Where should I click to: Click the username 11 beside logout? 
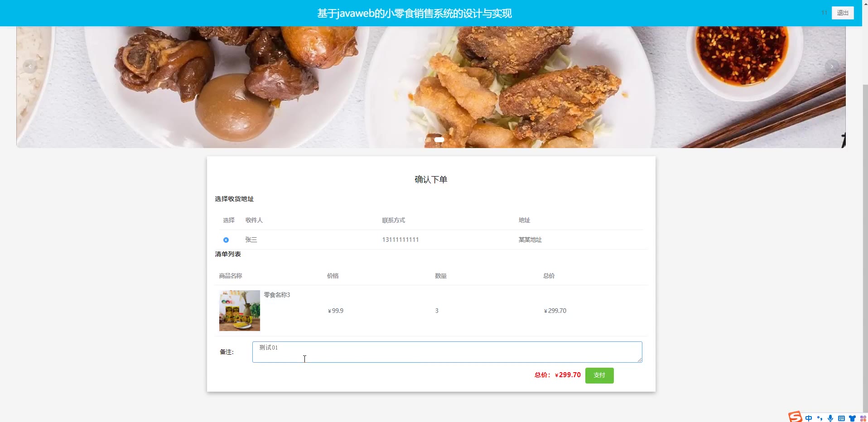click(x=824, y=13)
